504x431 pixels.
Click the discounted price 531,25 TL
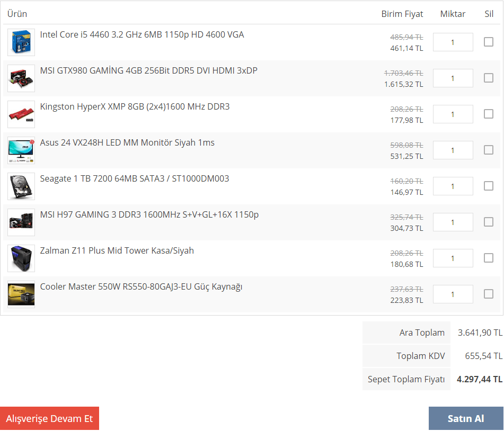coord(406,156)
